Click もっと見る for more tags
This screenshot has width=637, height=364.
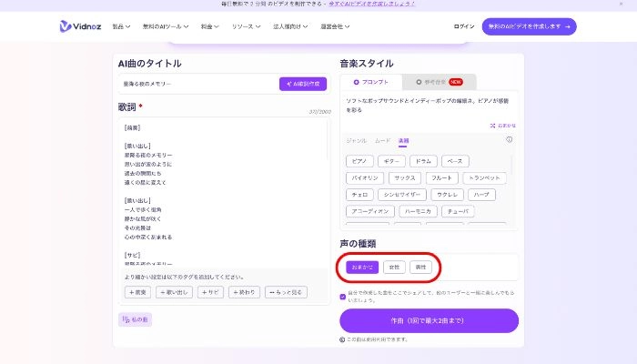(x=286, y=292)
